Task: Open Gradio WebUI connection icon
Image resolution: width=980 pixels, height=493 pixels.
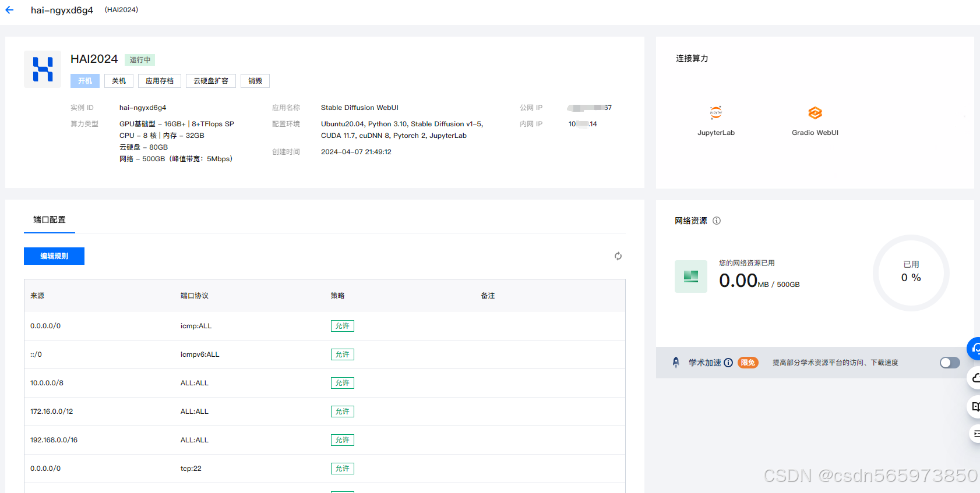Action: (815, 113)
